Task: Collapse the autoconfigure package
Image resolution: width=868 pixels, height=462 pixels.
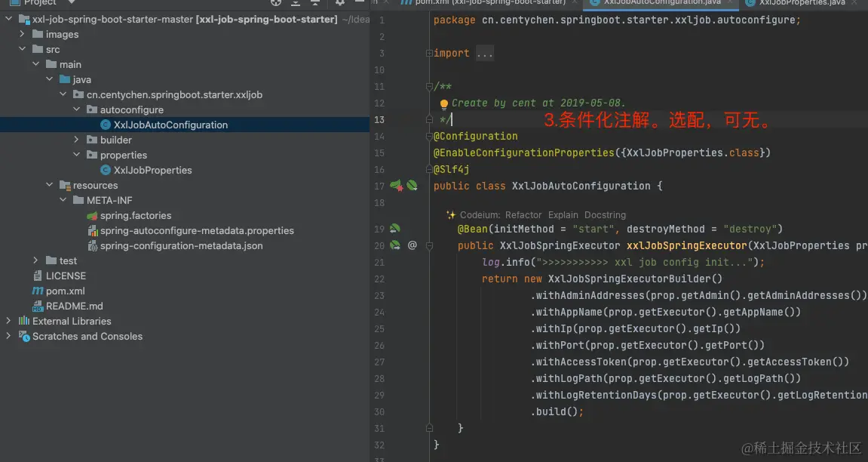Action: pyautogui.click(x=76, y=109)
